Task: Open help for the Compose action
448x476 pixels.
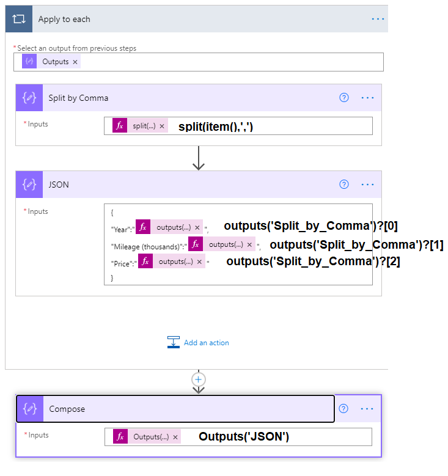Action: pos(344,409)
